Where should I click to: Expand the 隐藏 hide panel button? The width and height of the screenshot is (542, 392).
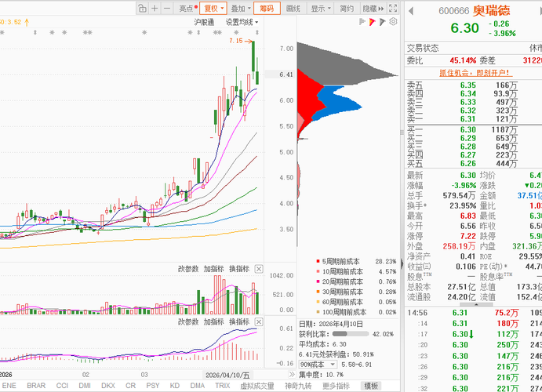pos(373,9)
